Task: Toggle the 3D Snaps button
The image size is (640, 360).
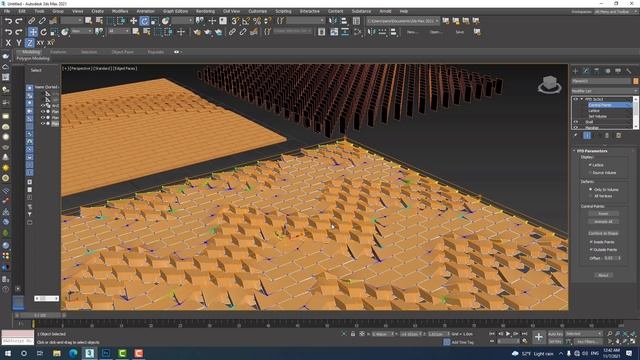Action: coord(235,20)
